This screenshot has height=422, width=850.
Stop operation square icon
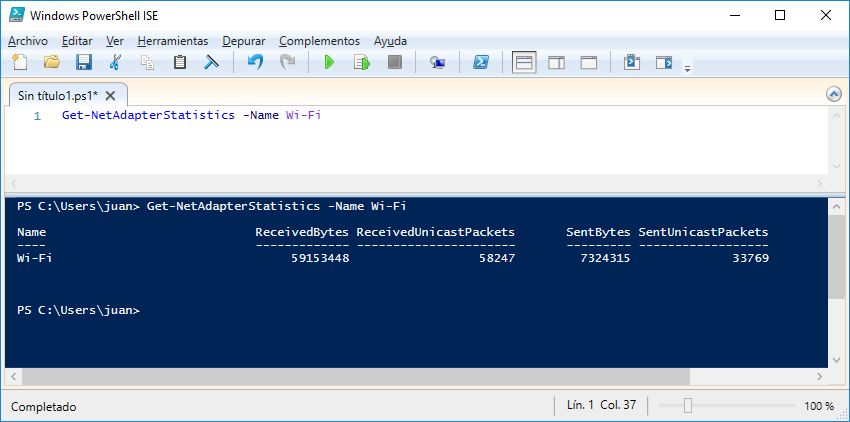click(x=395, y=62)
